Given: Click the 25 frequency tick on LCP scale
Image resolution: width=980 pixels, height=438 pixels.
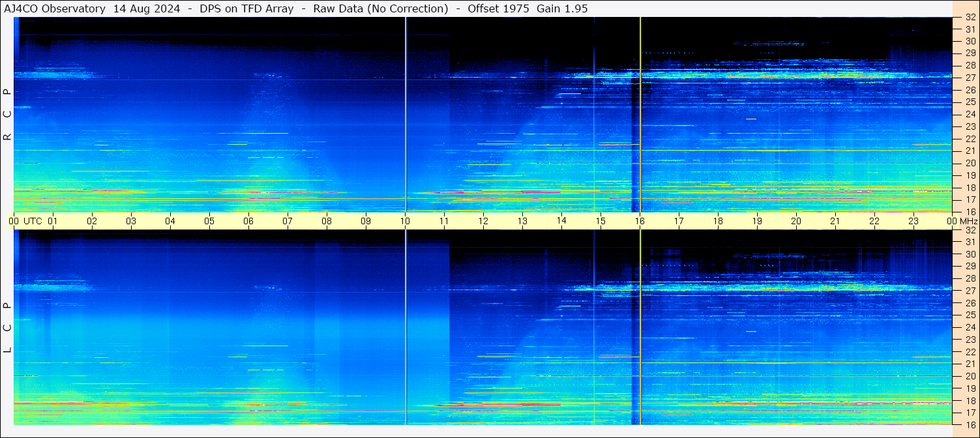Looking at the screenshot, I should 970,315.
